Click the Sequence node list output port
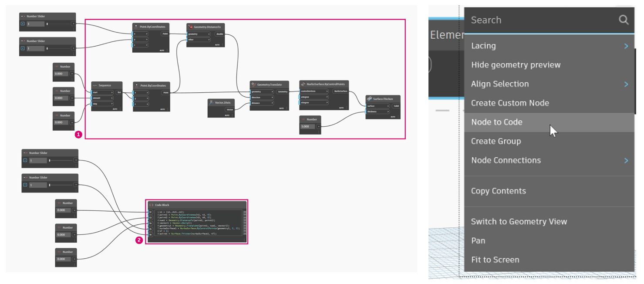Screen dimensions: 644x284 (119, 92)
